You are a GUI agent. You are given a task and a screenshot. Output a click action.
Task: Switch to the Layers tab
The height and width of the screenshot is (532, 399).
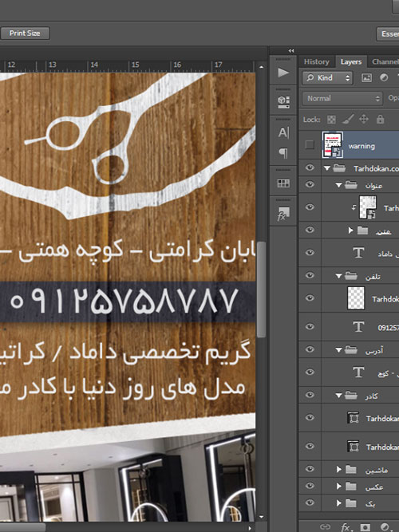coord(351,61)
